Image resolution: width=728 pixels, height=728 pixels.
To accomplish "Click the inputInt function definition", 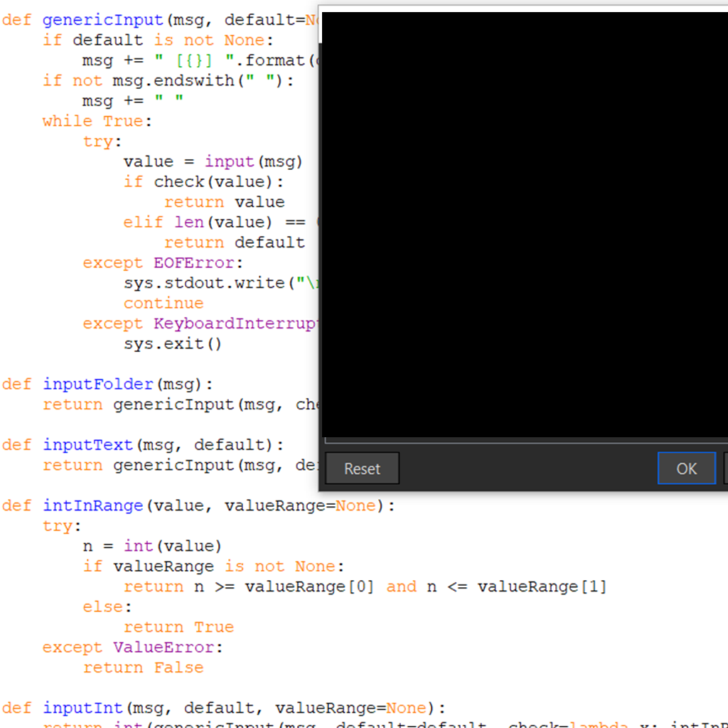I will pyautogui.click(x=82, y=707).
